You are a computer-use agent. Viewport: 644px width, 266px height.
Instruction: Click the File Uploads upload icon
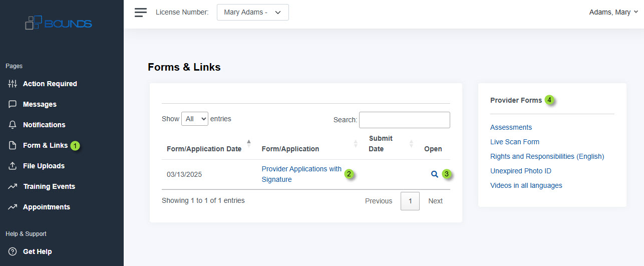(13, 166)
